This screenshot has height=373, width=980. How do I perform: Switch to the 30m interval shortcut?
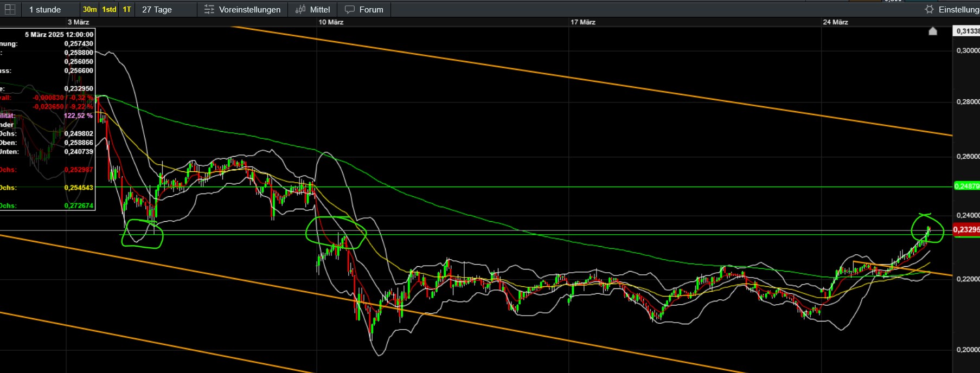click(89, 9)
